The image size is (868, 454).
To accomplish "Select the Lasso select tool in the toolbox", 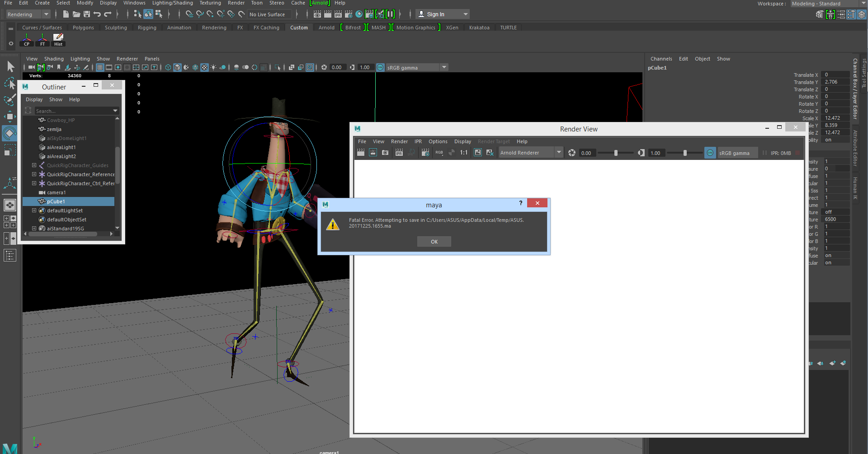I will [x=10, y=84].
